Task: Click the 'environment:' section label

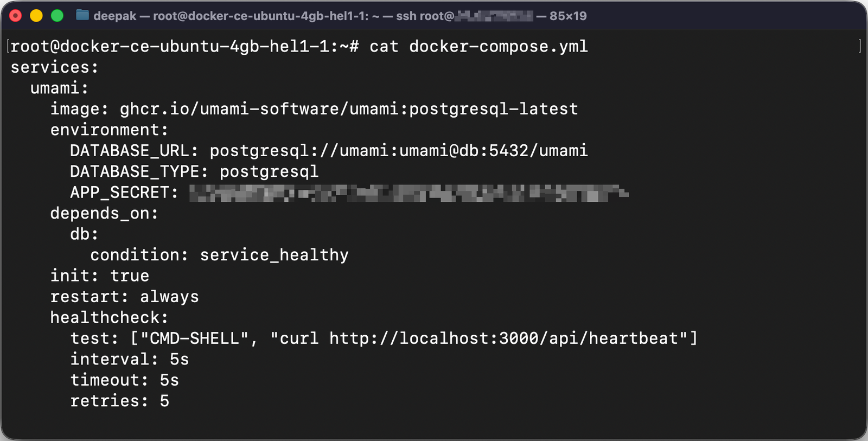Action: click(109, 130)
